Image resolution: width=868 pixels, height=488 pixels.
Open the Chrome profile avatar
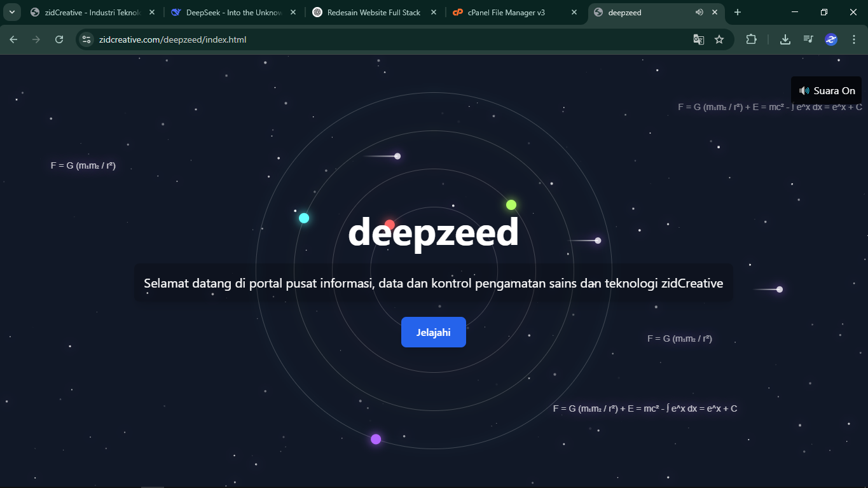831,39
